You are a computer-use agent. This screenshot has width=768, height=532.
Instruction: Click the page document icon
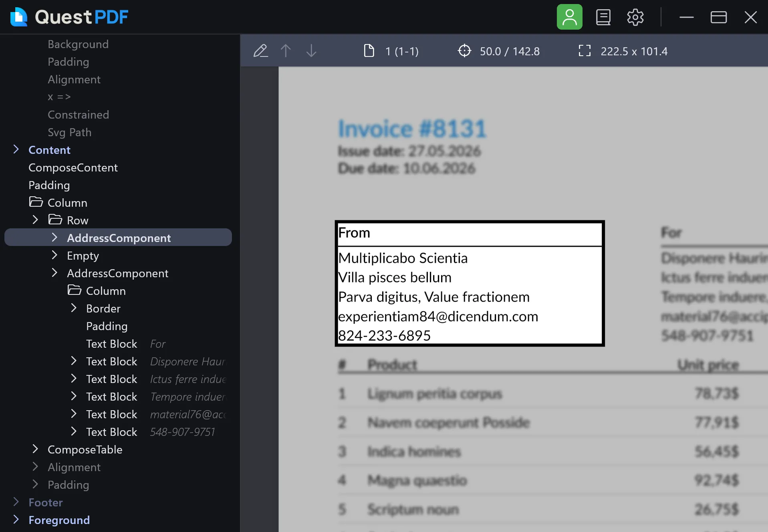(369, 51)
